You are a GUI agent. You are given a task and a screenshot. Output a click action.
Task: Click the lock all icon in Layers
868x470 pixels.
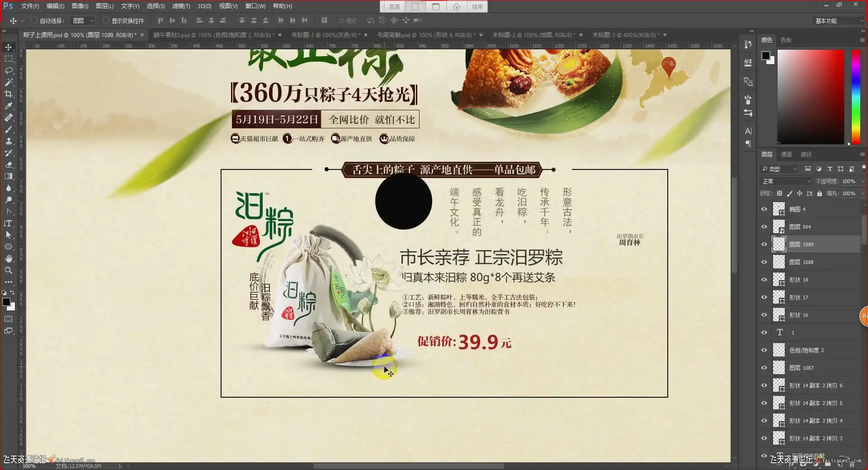[820, 193]
